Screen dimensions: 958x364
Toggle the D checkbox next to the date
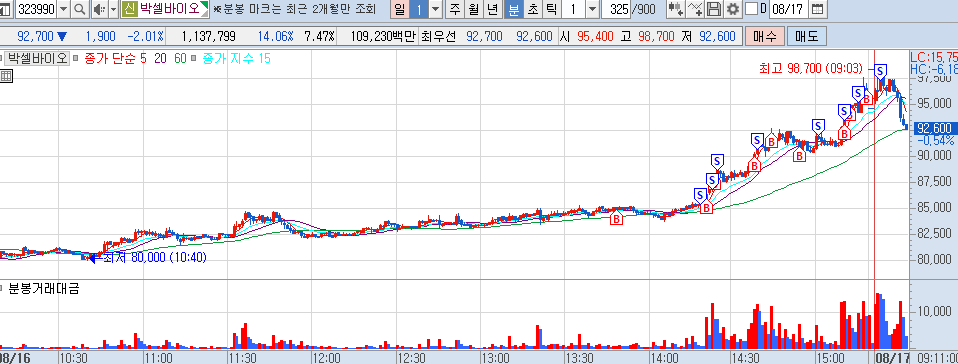tap(751, 9)
